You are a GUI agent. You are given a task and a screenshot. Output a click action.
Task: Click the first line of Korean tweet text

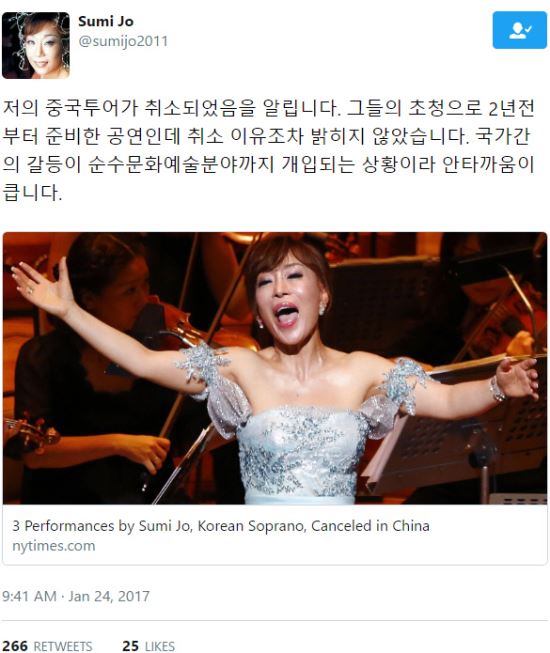tap(268, 107)
